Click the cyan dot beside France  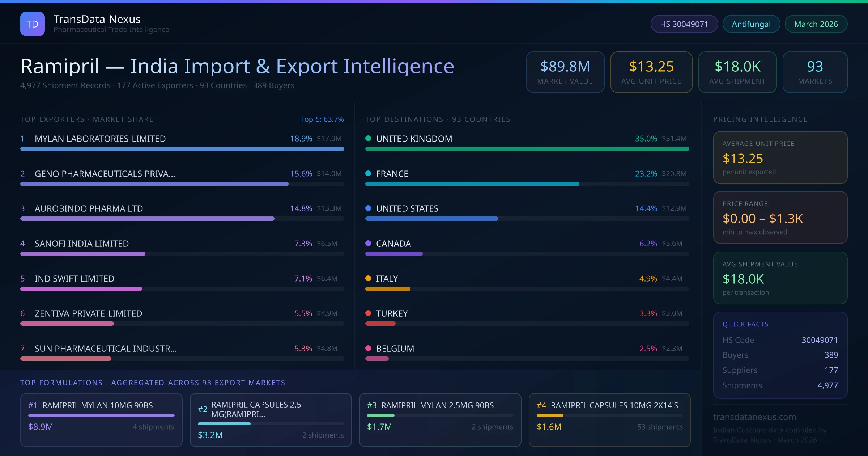point(368,173)
